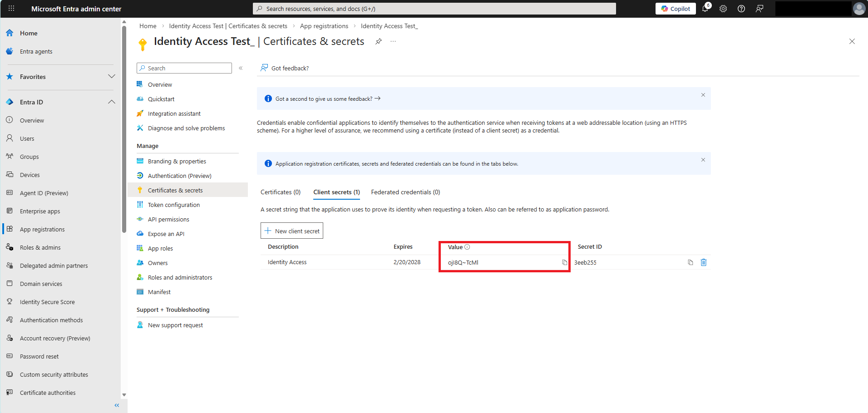Delete the Identity Access client secret
Image resolution: width=868 pixels, height=413 pixels.
click(704, 262)
